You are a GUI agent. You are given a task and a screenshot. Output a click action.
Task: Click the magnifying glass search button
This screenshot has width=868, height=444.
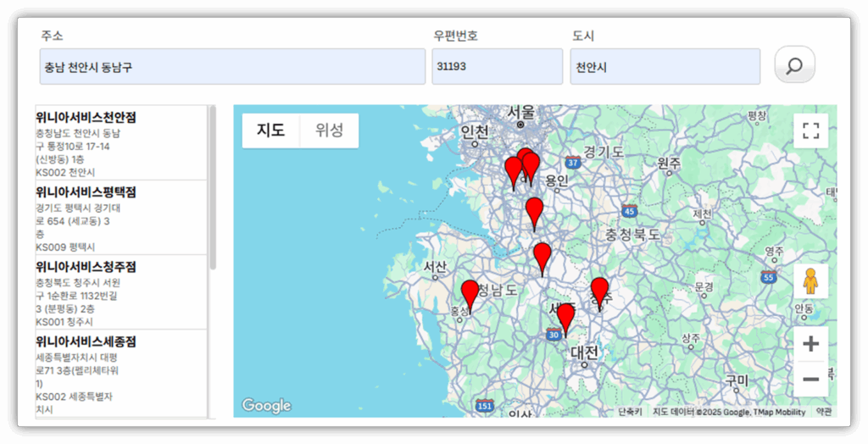(794, 65)
